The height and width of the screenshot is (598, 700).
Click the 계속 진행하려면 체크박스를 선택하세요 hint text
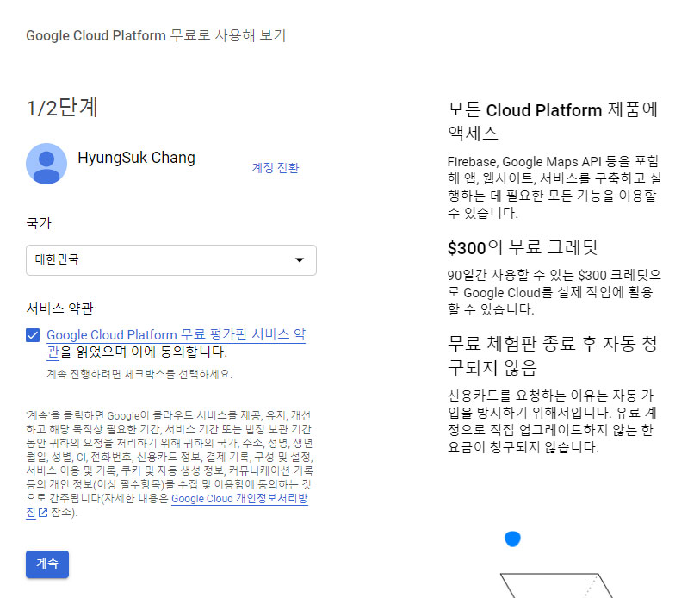[x=139, y=374]
